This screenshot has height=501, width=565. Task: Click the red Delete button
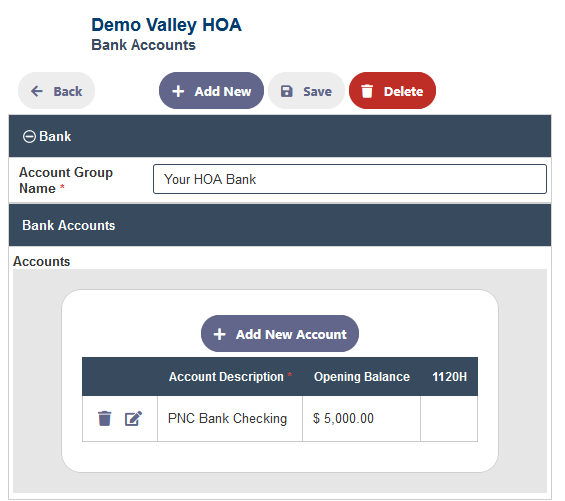point(392,90)
